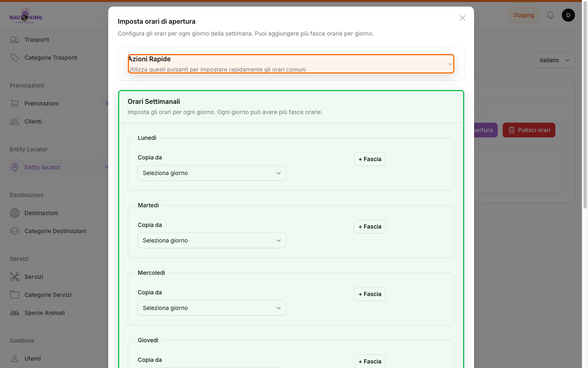Expand the Azioni Rapide section
Viewport: 588px width, 368px height.
click(x=291, y=64)
